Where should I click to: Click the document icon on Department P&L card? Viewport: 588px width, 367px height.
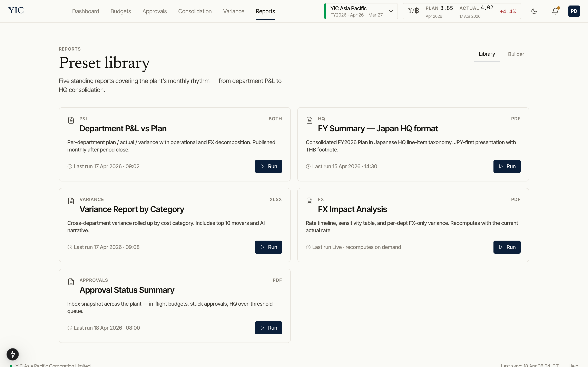click(x=71, y=120)
